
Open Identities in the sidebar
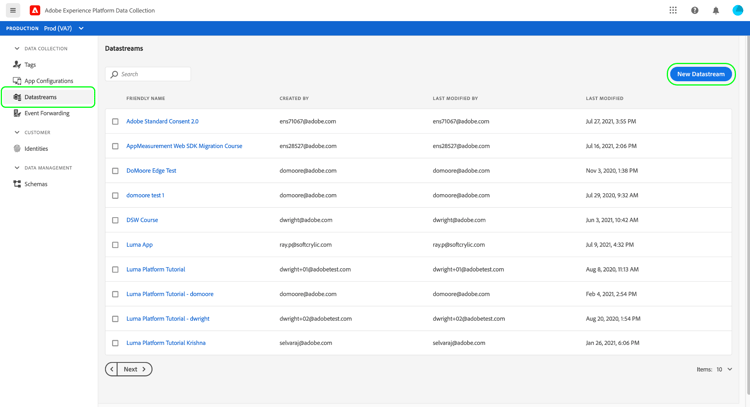(x=36, y=149)
